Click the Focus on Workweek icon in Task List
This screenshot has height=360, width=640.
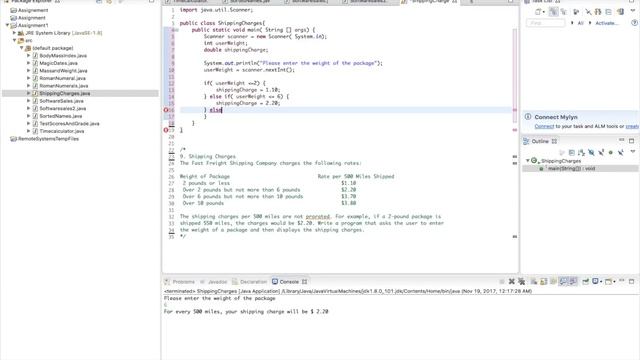point(576,12)
